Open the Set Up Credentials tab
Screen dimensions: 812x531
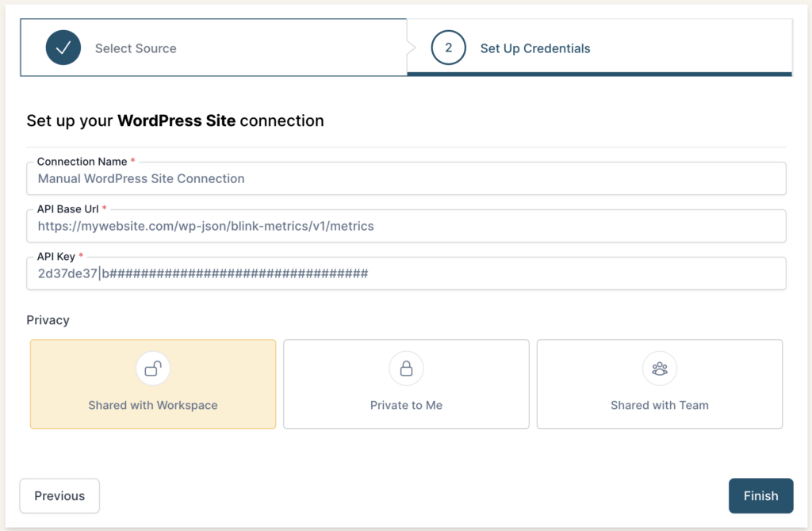534,48
